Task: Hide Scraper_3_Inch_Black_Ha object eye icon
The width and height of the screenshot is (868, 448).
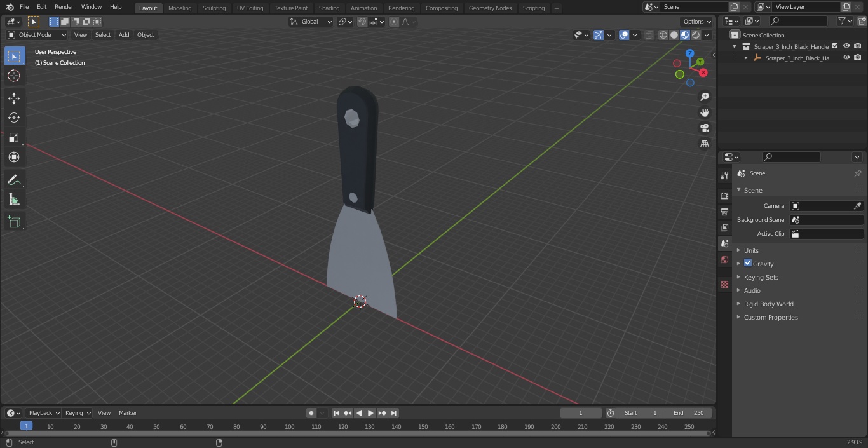Action: click(846, 58)
